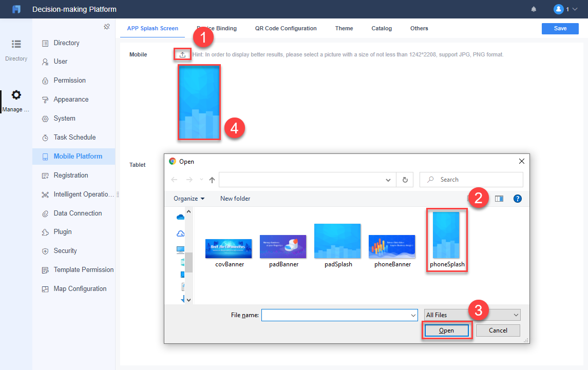Click the upload icon beside Mobile

coord(182,54)
